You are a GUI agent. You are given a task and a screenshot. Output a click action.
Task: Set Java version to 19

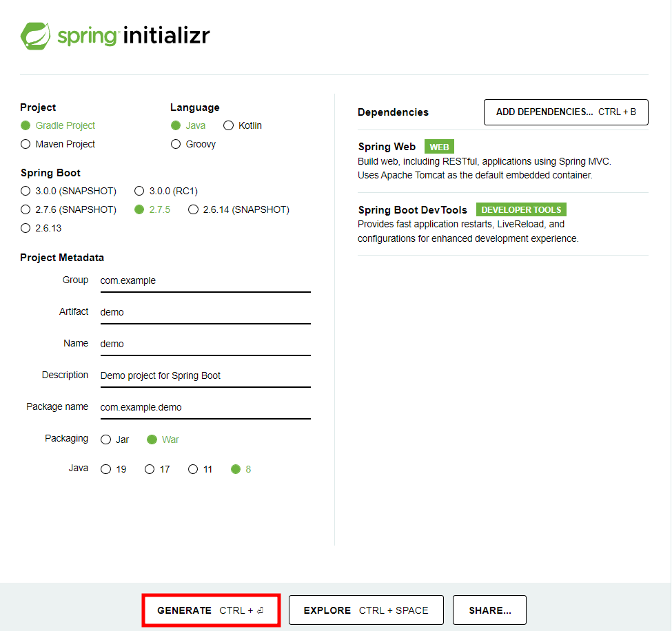tap(106, 469)
